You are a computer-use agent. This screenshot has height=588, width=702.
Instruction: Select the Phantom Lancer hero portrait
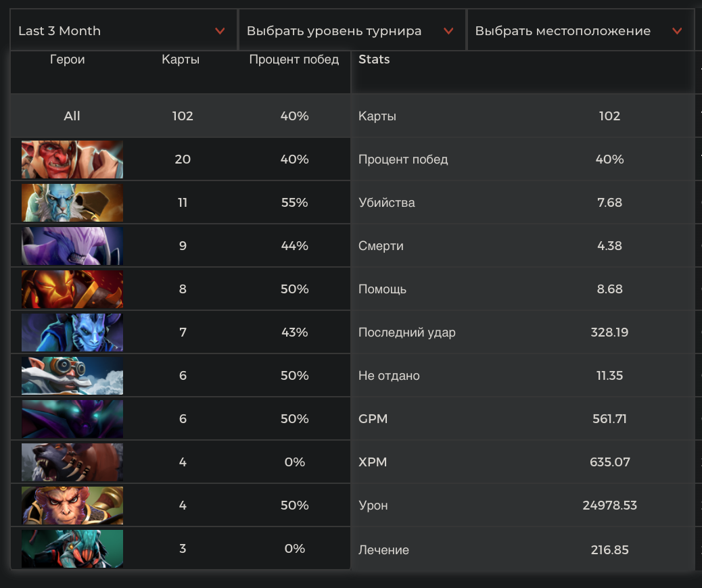click(x=72, y=203)
